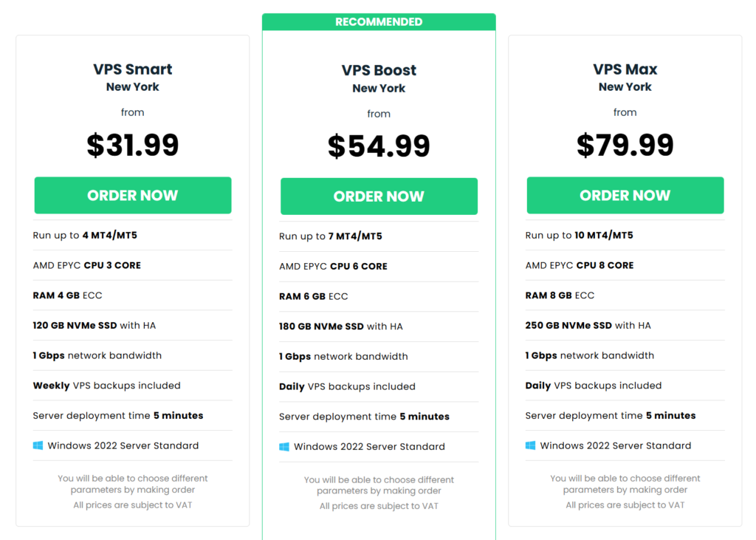The image size is (756, 540).
Task: Click "Weekly VPS backups included" text
Action: click(x=106, y=386)
